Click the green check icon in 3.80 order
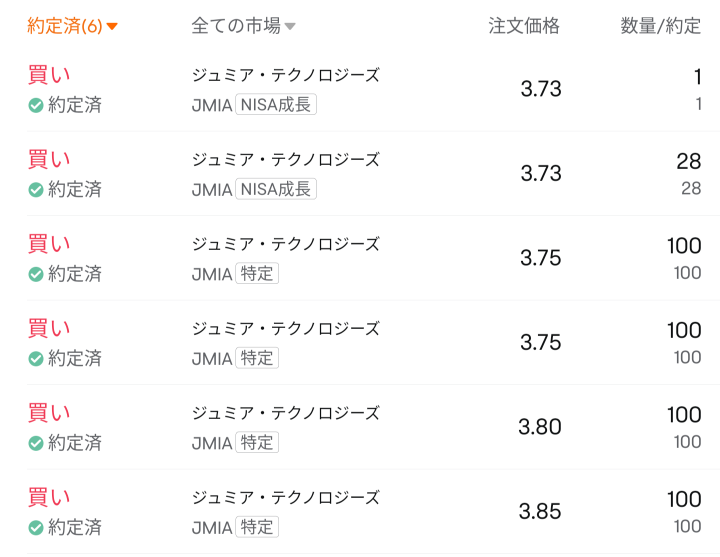720x557 pixels. tap(36, 443)
